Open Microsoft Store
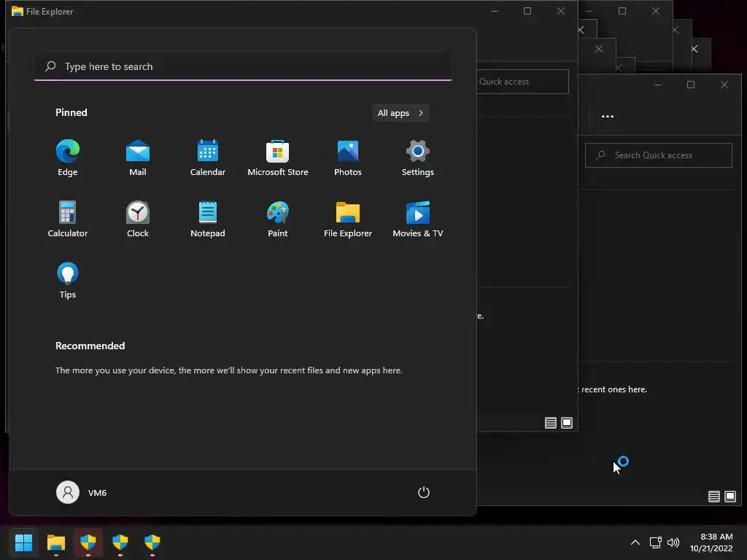The width and height of the screenshot is (747, 560). (278, 158)
